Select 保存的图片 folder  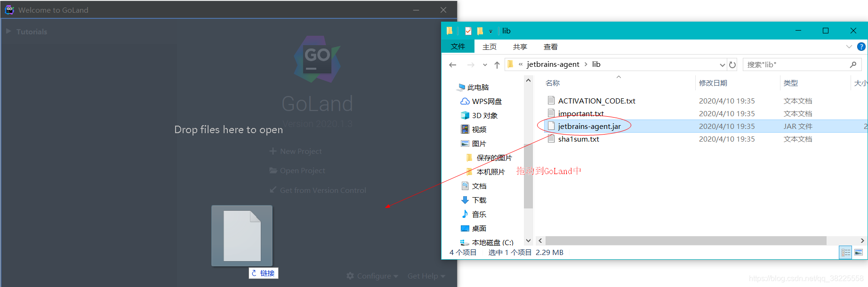489,158
